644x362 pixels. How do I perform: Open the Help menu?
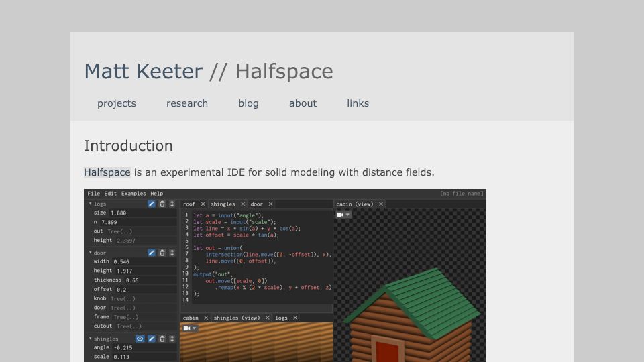pyautogui.click(x=156, y=194)
